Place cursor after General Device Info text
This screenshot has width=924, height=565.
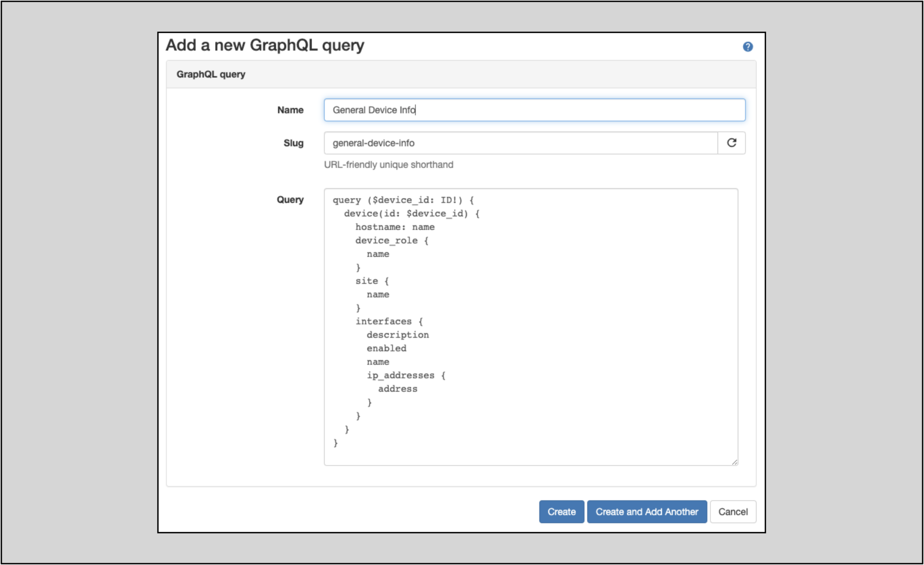coord(417,110)
